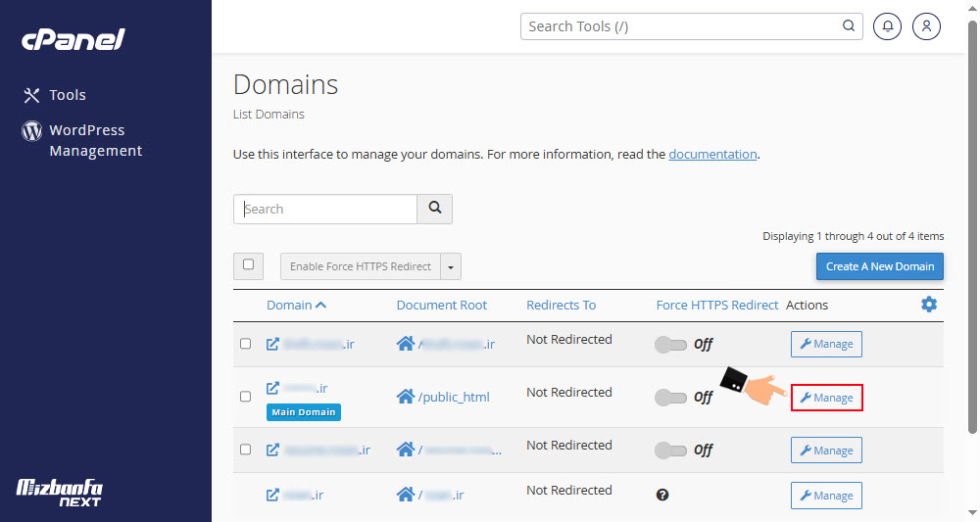Open the documentation link

tap(712, 154)
